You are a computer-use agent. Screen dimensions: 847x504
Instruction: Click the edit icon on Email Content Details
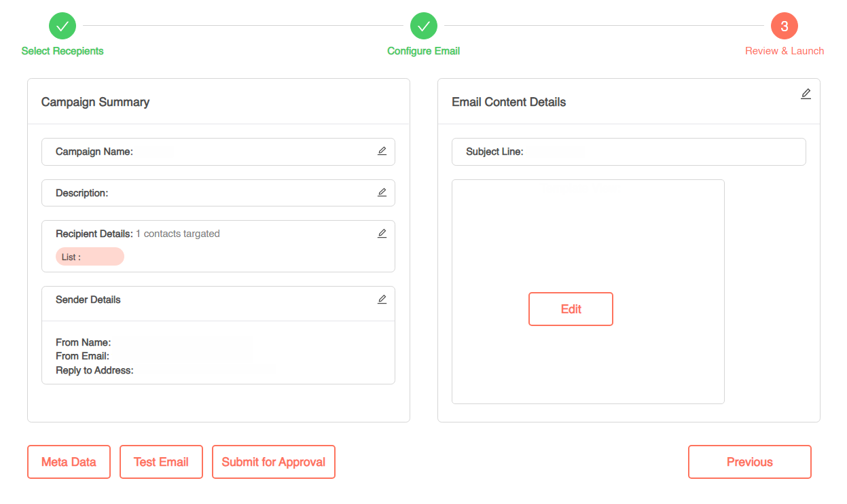(806, 94)
